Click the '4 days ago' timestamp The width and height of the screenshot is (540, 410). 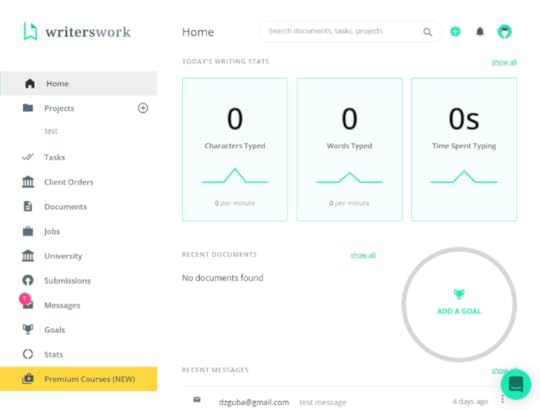pos(470,402)
